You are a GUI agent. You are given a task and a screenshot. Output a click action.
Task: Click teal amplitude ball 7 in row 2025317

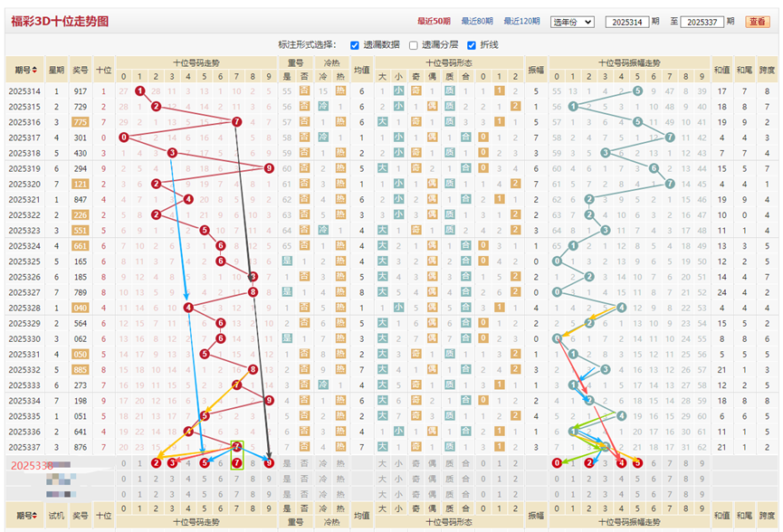pyautogui.click(x=670, y=138)
